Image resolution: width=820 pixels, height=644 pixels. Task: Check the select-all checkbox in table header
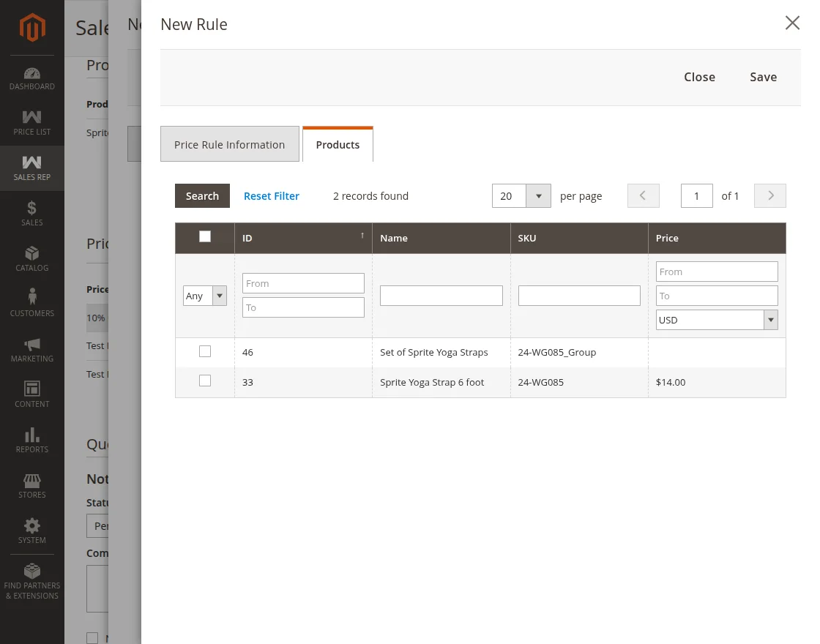(x=205, y=236)
